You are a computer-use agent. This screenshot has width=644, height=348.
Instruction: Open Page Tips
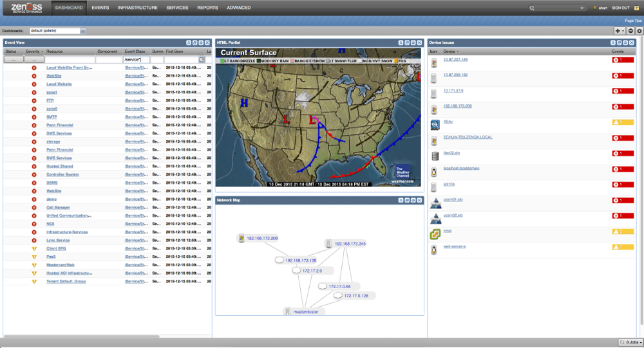pos(633,21)
